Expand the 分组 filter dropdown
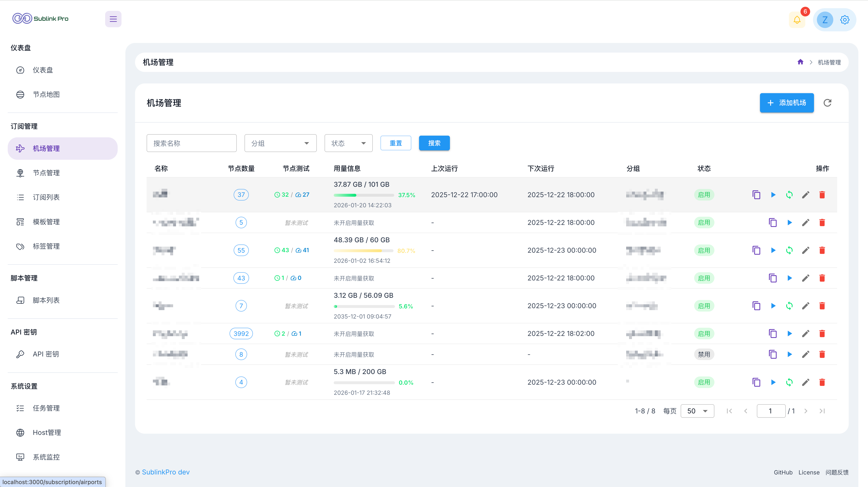Screen dimensions: 868x487 [x=280, y=143]
